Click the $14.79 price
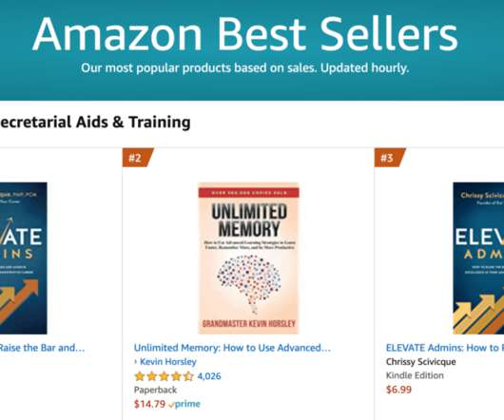 [x=149, y=404]
